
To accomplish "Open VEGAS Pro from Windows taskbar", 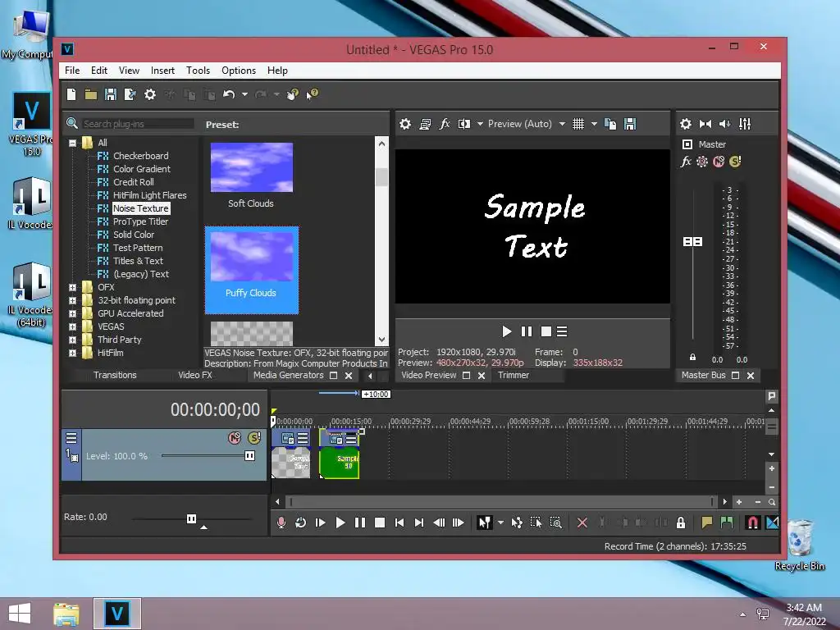I will point(117,614).
